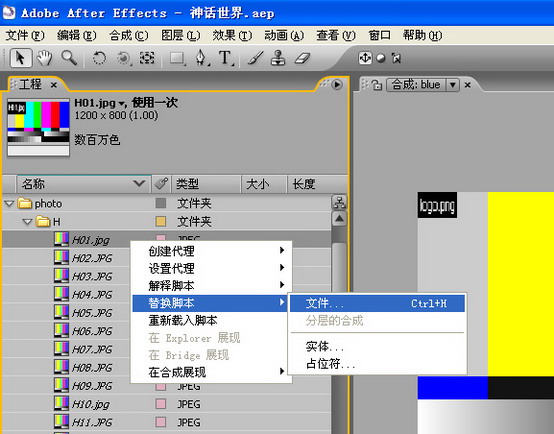The height and width of the screenshot is (434, 554).
Task: Open the 文件(F) menu
Action: (25, 35)
